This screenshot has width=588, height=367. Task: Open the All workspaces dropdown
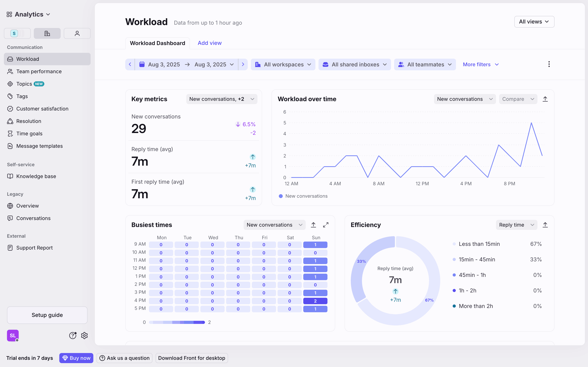(283, 64)
